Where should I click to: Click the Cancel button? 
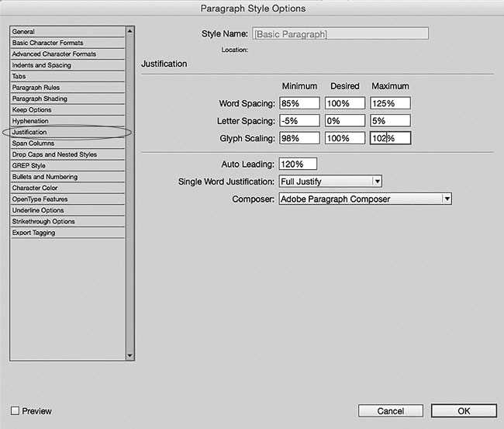pos(391,411)
